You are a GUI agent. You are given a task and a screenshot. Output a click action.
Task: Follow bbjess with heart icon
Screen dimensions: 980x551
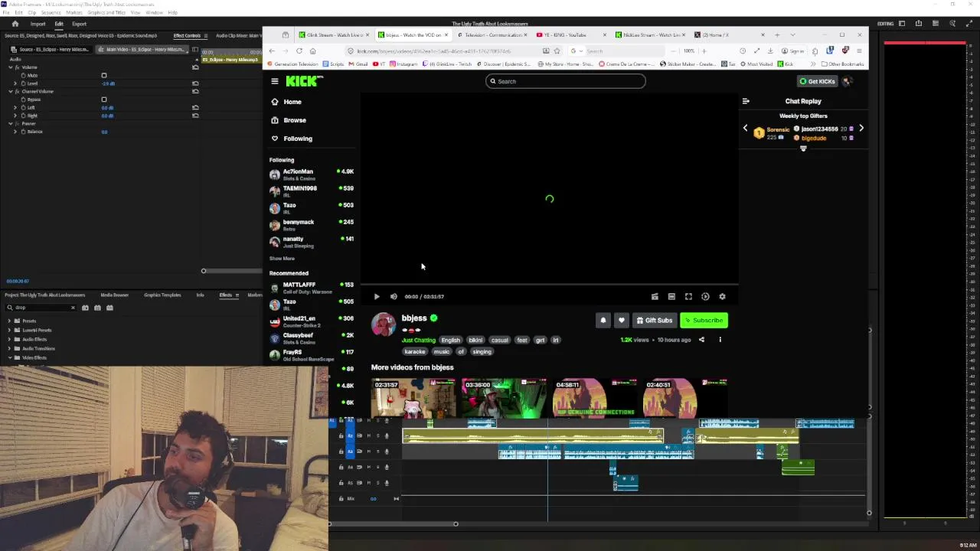click(621, 321)
